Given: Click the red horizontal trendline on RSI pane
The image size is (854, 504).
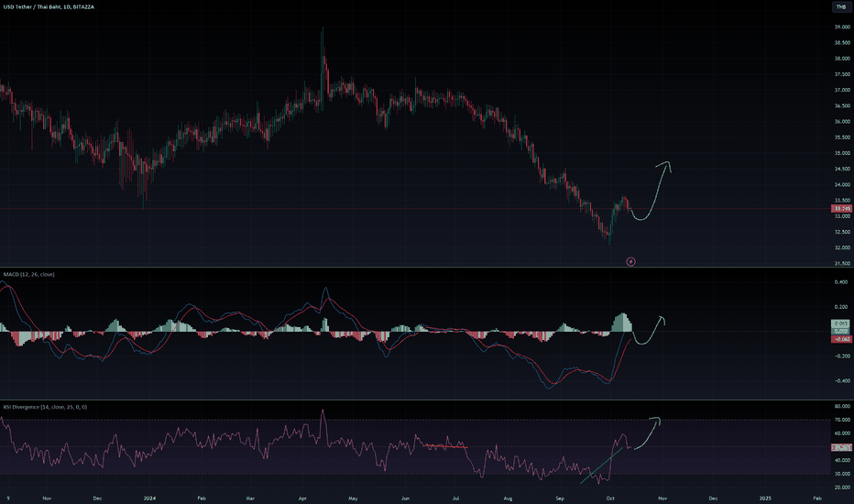Looking at the screenshot, I should tap(445, 446).
